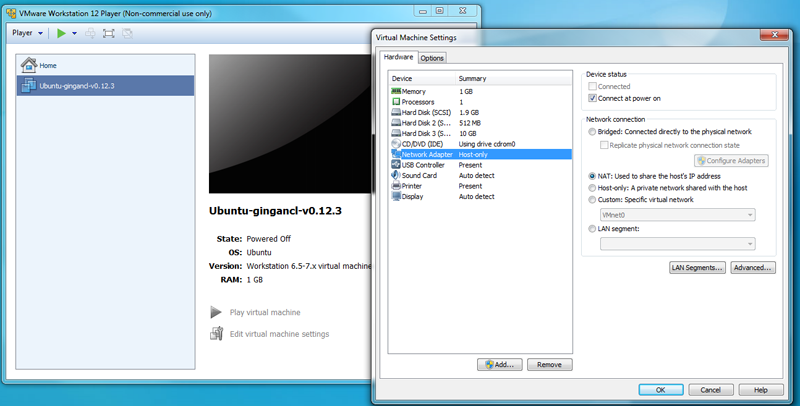Click the wrench icon beside Edit virtual machine settings

(x=216, y=334)
